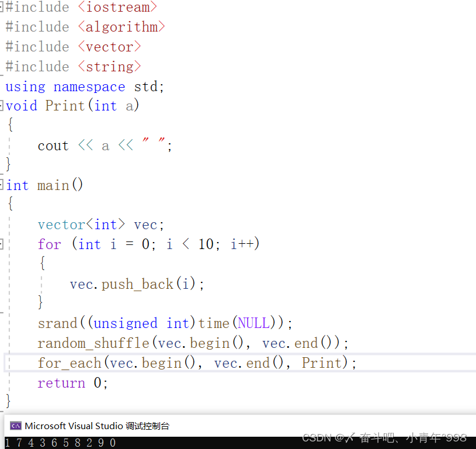
Task: Click the #include <string> line
Action: pyautogui.click(x=73, y=67)
